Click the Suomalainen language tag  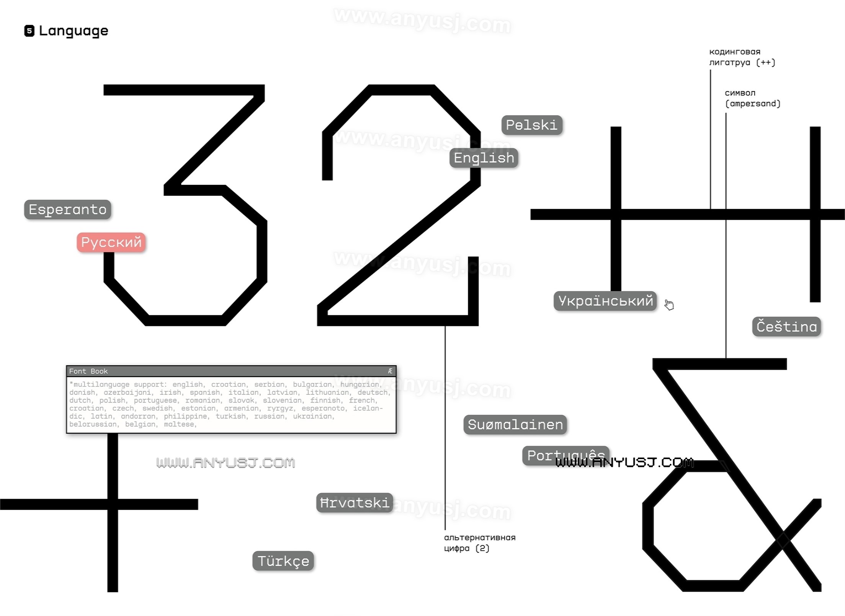pos(517,424)
